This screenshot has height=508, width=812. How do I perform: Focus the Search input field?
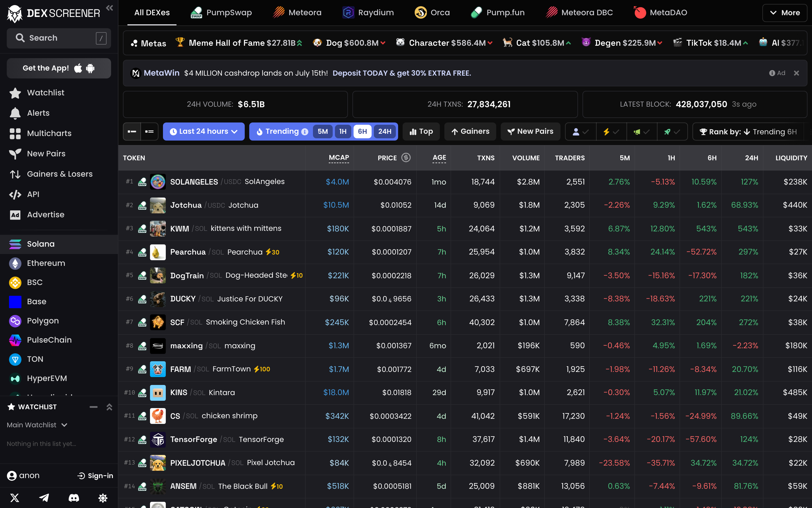tap(59, 38)
